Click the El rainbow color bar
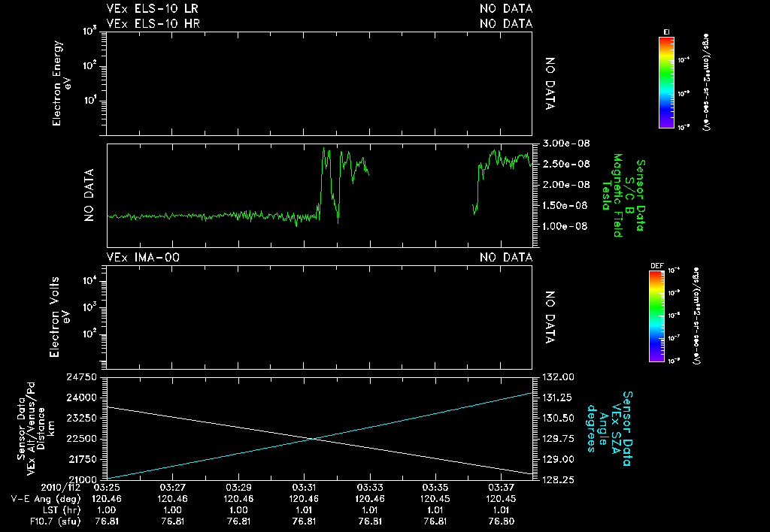Image resolution: width=770 pixels, height=532 pixels. (x=666, y=83)
